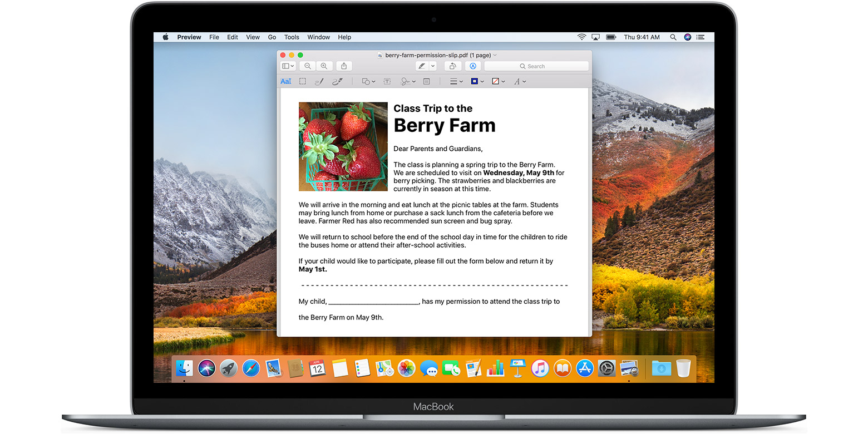Toggle the Highlight tool
The image size is (868, 434).
(x=422, y=66)
